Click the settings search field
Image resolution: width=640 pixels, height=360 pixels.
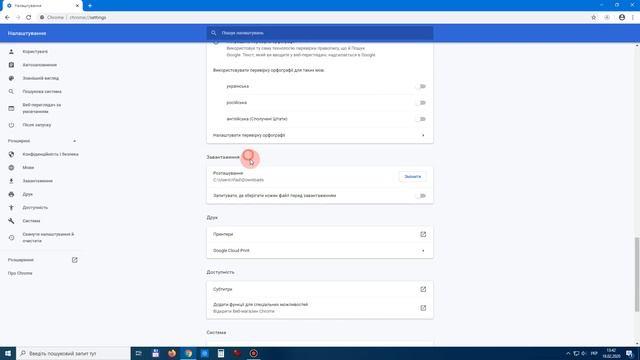[x=320, y=33]
